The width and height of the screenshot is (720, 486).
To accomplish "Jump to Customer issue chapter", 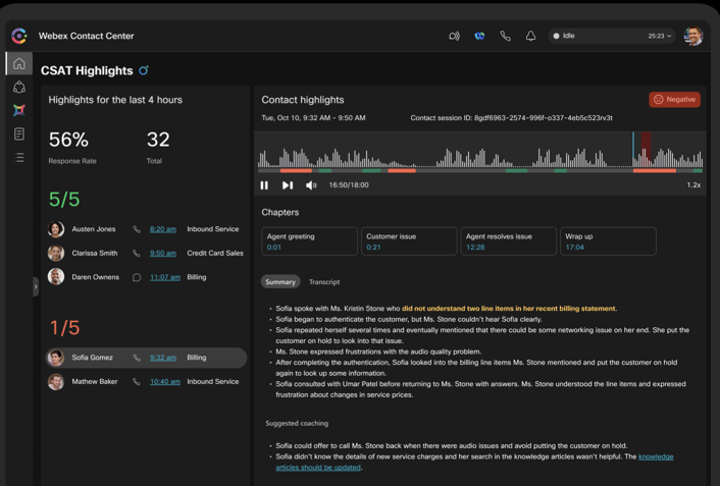I will click(409, 241).
